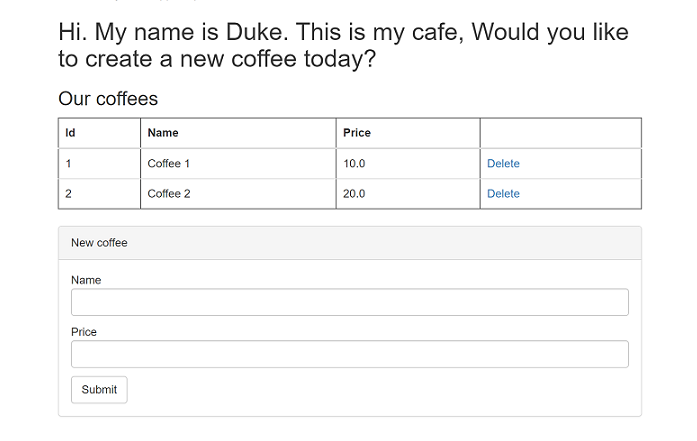Focus the Price input field
Viewport: 697px width, 441px height.
pyautogui.click(x=349, y=354)
